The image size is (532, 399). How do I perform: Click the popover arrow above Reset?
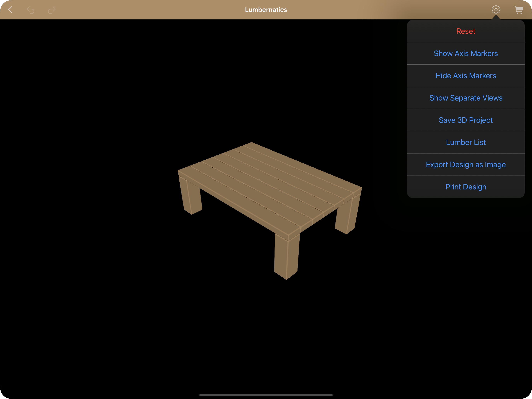[x=495, y=18]
